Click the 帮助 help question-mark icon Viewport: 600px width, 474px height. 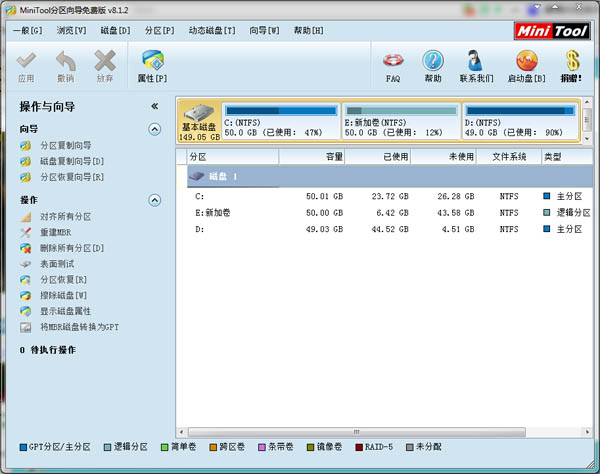point(433,60)
